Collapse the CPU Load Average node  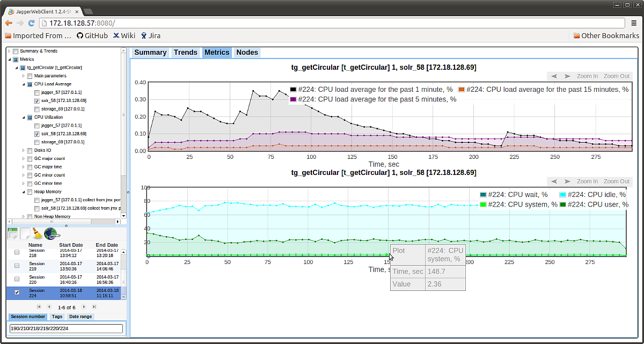point(23,84)
